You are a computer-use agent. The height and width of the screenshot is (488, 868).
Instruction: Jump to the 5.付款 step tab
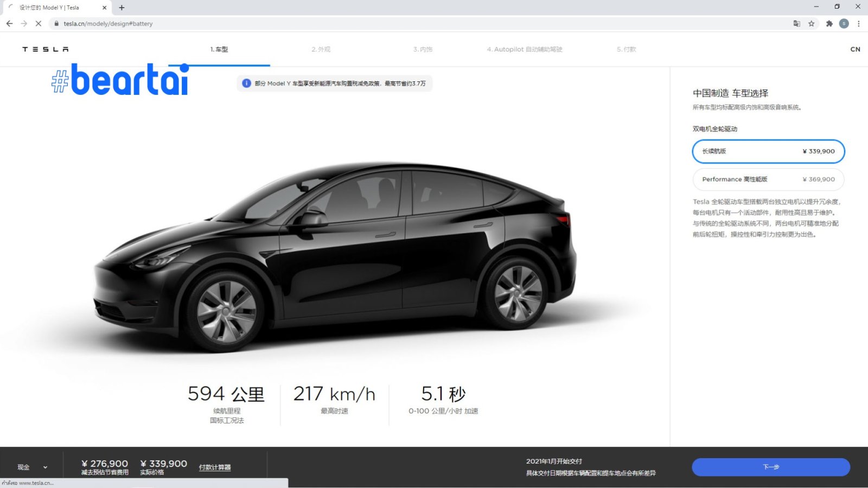point(626,49)
